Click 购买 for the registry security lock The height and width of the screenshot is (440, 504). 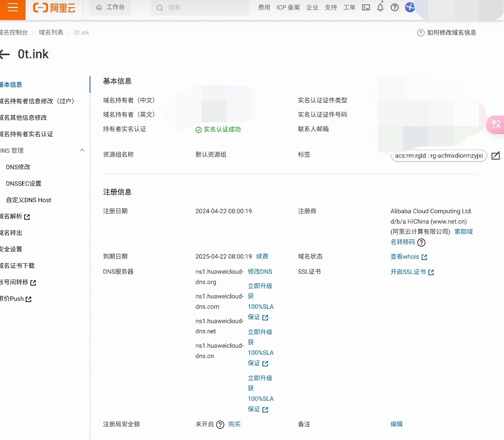pyautogui.click(x=234, y=424)
